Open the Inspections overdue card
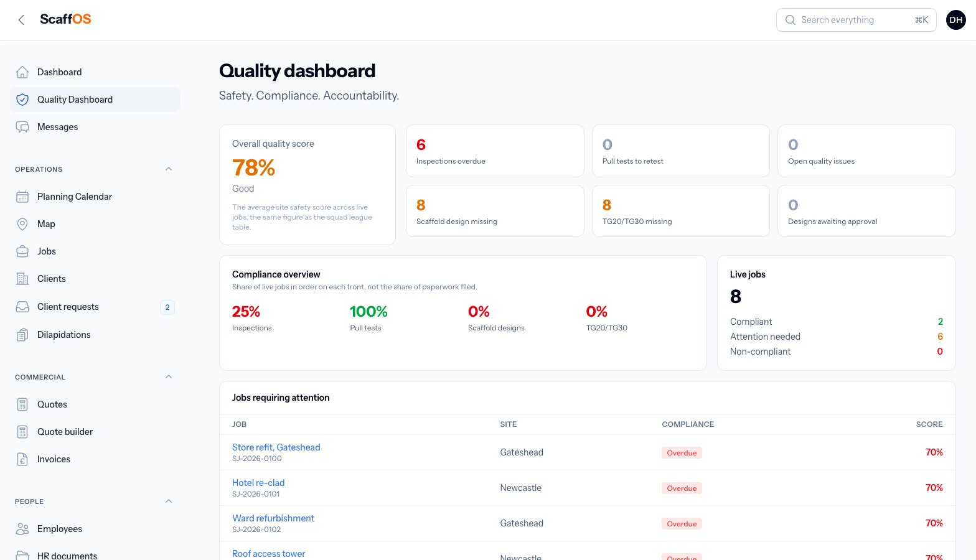This screenshot has height=560, width=976. click(495, 151)
